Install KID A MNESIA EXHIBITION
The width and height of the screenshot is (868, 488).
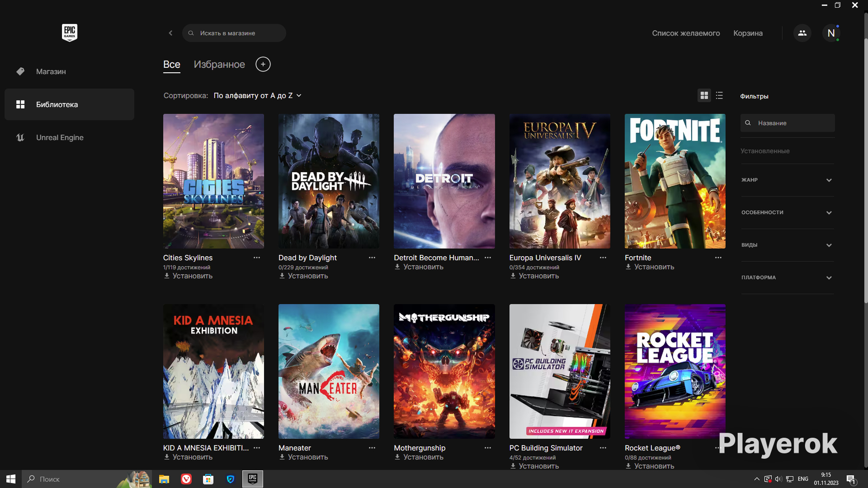(188, 457)
